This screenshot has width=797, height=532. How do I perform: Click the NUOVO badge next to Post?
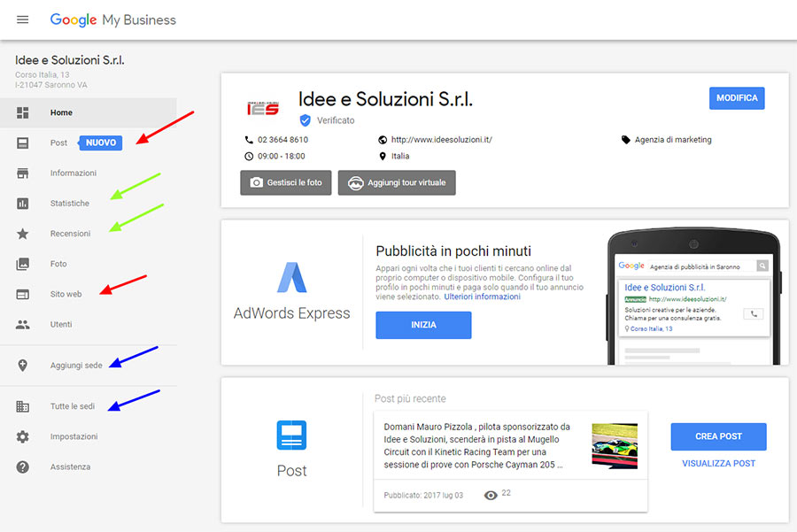tap(100, 143)
